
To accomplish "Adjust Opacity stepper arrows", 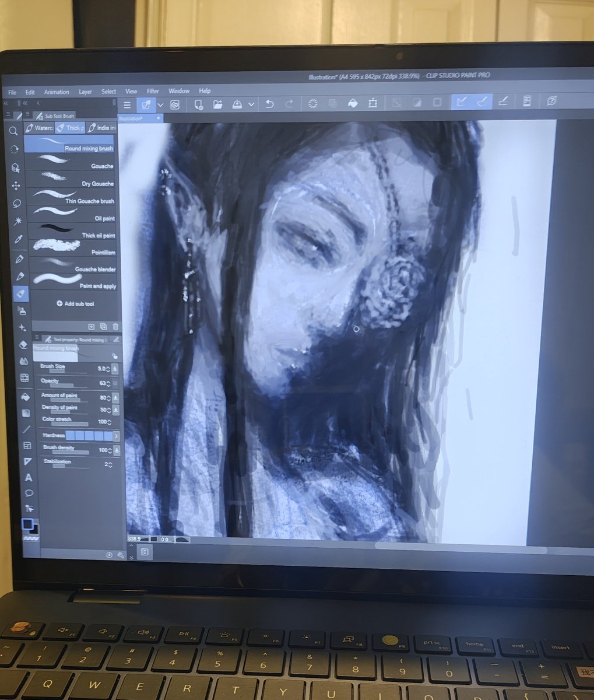I will [108, 383].
